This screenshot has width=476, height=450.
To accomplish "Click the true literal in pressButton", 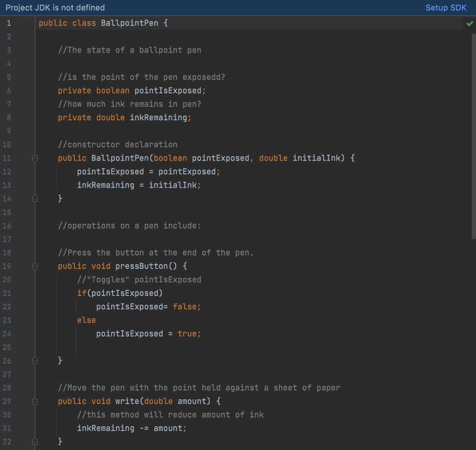I will pos(189,333).
